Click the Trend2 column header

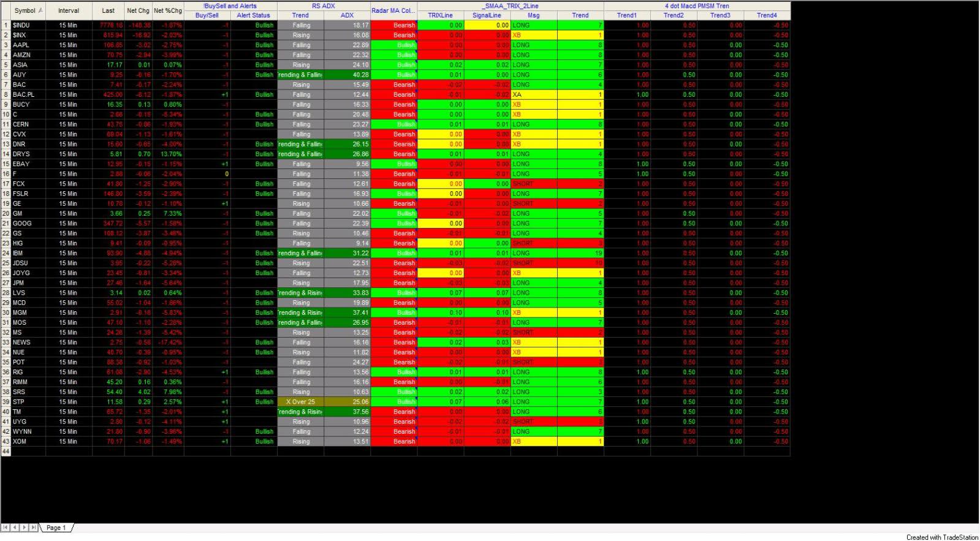[x=674, y=15]
